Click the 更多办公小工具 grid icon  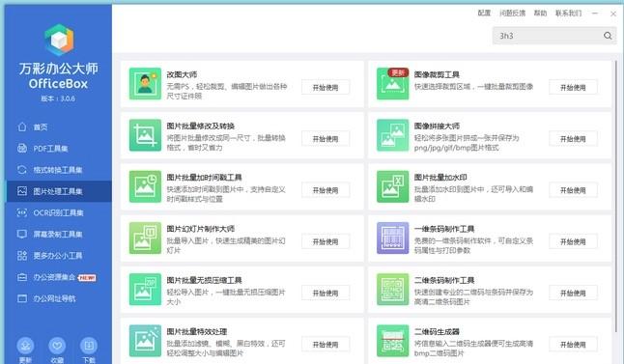click(22, 256)
